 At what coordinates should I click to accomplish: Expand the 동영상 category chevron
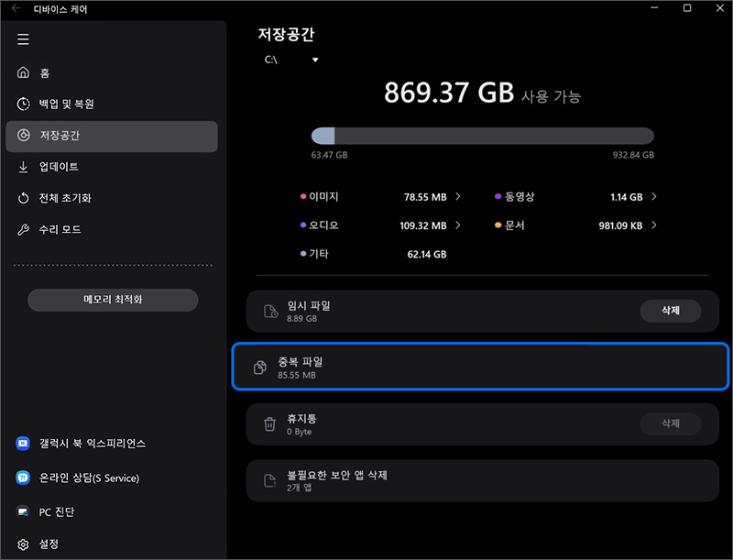point(654,197)
